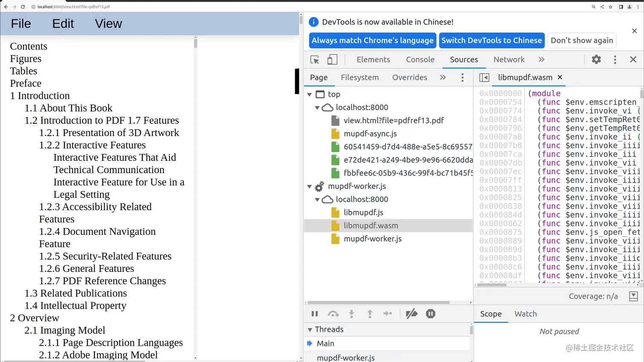Open Sources navigator three-dot menu

463,77
